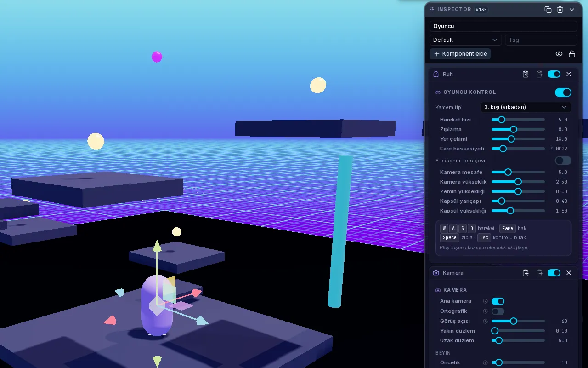This screenshot has width=588, height=368.
Task: Remove the Ruh component with its X
Action: [x=569, y=74]
